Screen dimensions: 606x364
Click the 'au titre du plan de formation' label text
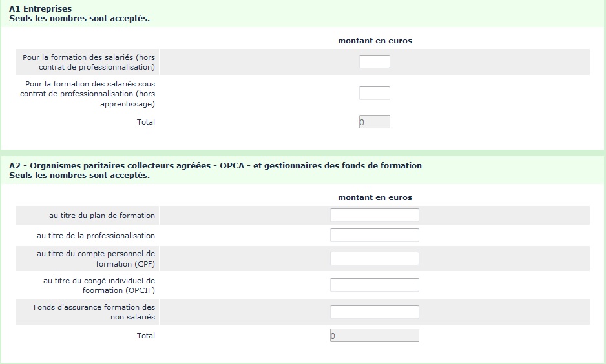point(102,216)
